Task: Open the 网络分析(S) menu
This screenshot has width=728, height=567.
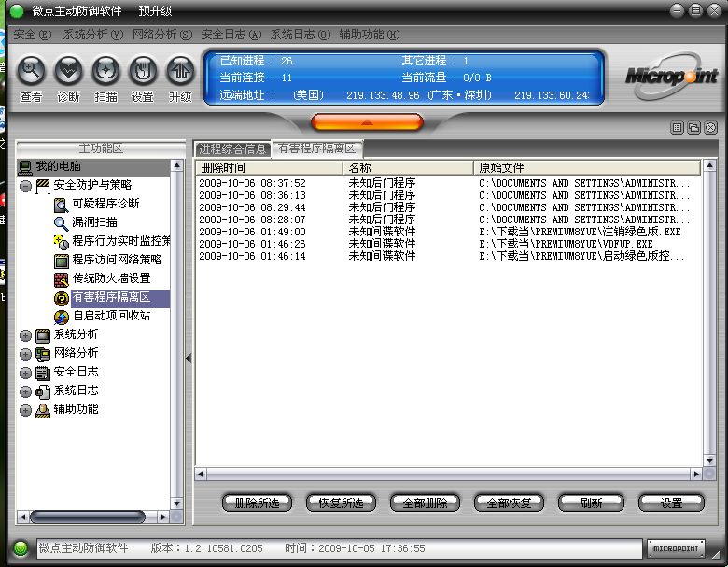Action: click(x=162, y=35)
